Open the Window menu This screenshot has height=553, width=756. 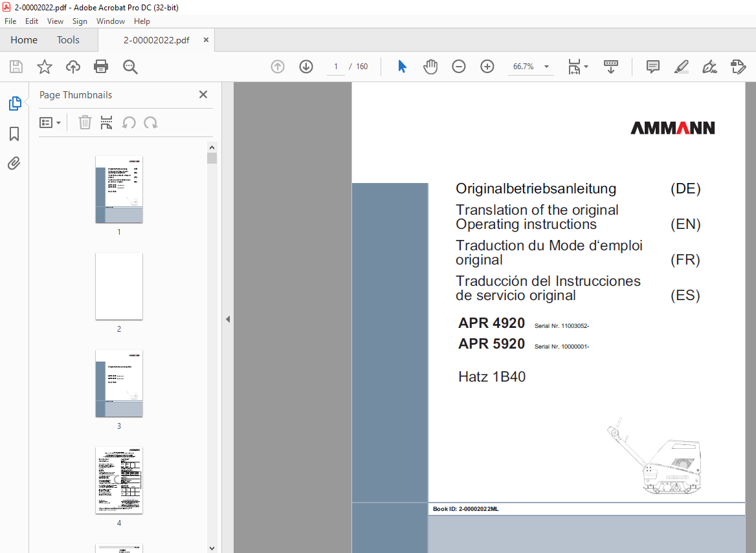(x=111, y=21)
